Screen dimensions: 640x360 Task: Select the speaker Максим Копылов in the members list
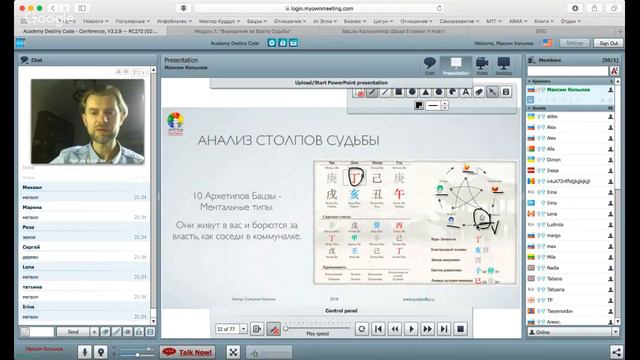(571, 89)
